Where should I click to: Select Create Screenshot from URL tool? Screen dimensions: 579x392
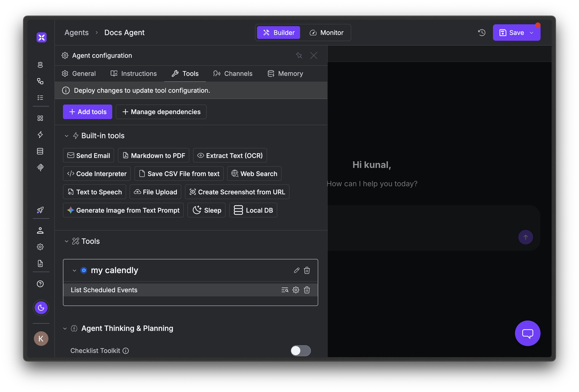click(x=237, y=192)
